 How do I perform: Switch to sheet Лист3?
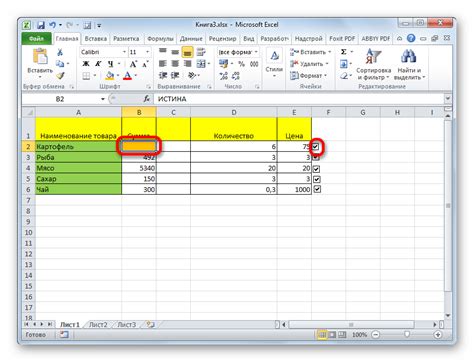[127, 324]
